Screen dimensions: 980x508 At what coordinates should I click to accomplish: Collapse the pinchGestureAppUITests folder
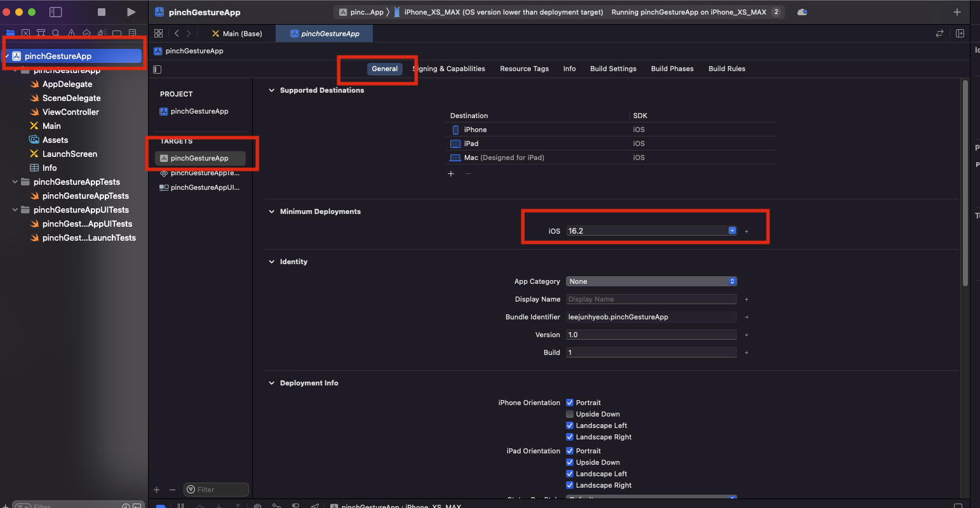[x=15, y=210]
